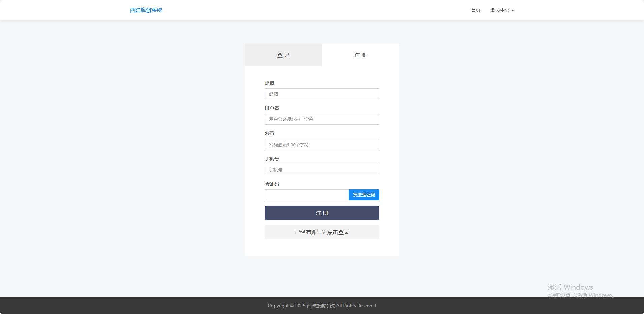Click the caret arrow next to 会员中心
This screenshot has height=314, width=644.
(x=513, y=11)
